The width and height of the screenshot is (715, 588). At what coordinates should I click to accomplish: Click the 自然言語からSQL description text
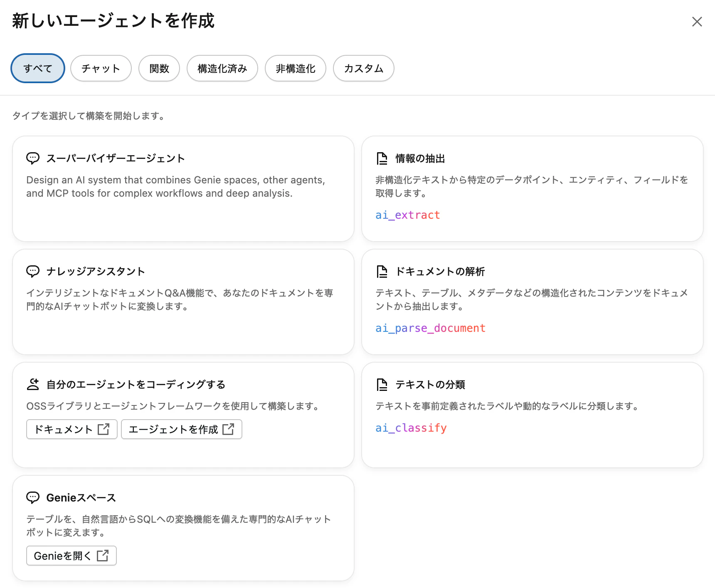point(179,526)
